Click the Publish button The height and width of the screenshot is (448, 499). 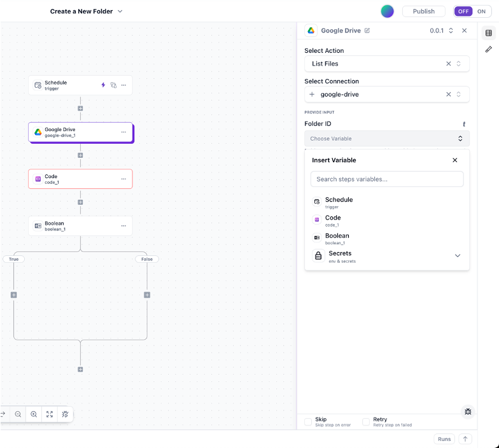coord(423,11)
